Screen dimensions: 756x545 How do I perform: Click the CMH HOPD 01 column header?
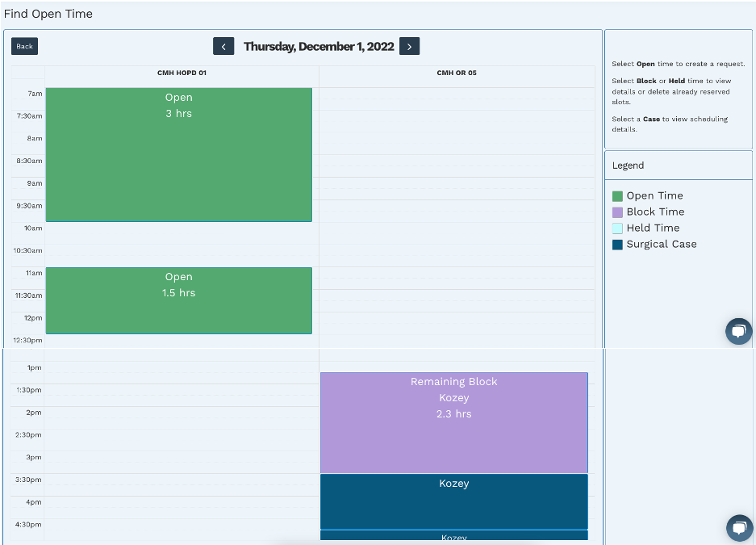click(182, 73)
